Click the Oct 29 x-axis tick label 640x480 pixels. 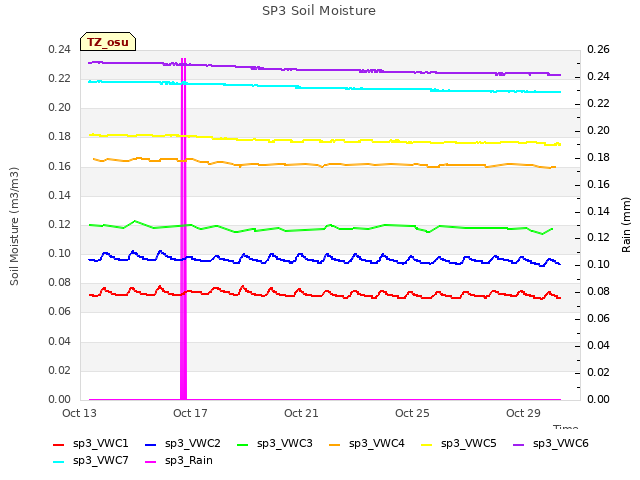coord(523,413)
